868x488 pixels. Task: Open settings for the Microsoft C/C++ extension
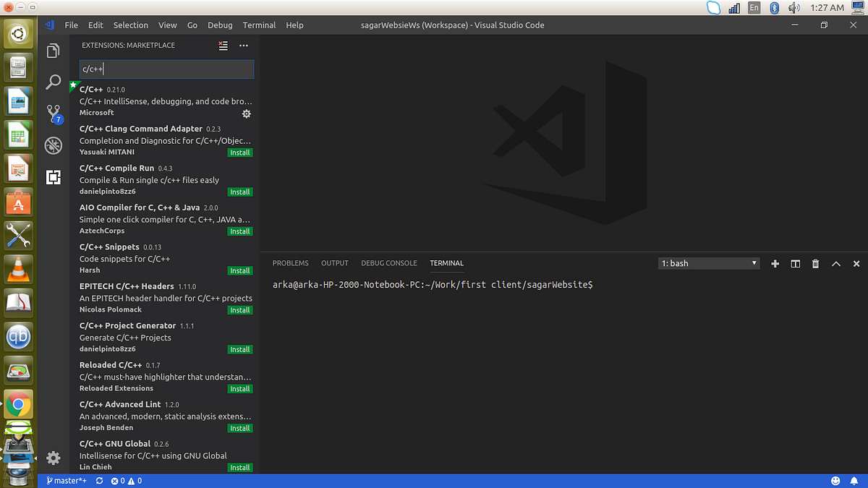tap(246, 114)
